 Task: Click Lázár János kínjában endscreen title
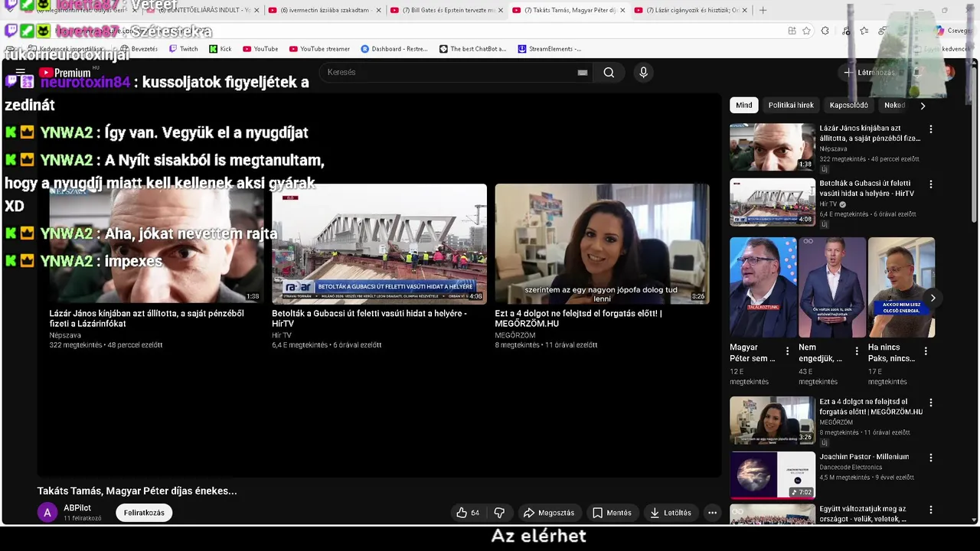click(146, 318)
